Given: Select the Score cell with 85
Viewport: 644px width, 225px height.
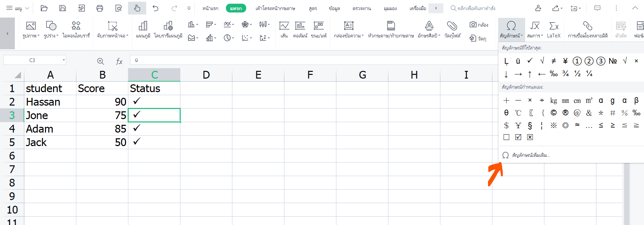Looking at the screenshot, I should (x=102, y=129).
